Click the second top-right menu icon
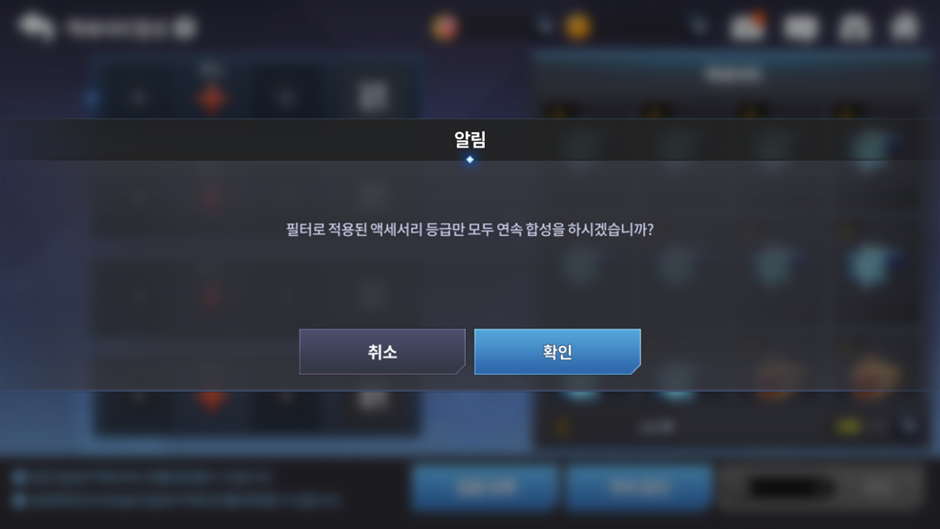The image size is (940, 529). [x=801, y=28]
